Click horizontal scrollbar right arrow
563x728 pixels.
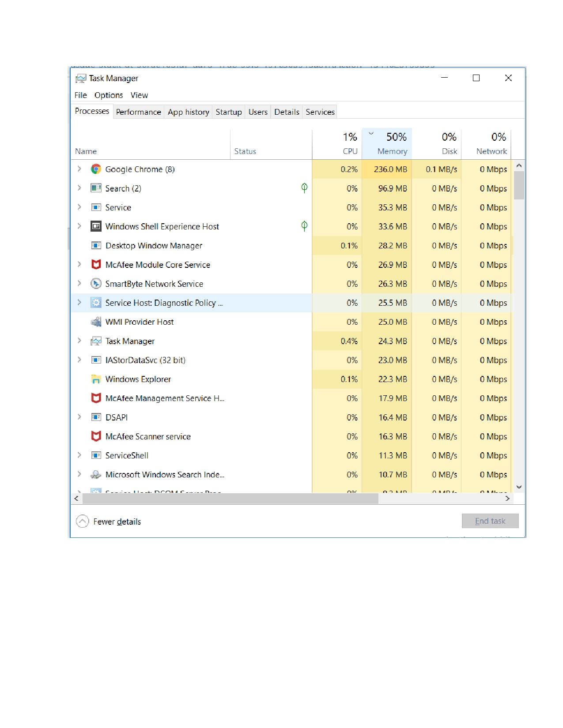click(507, 499)
